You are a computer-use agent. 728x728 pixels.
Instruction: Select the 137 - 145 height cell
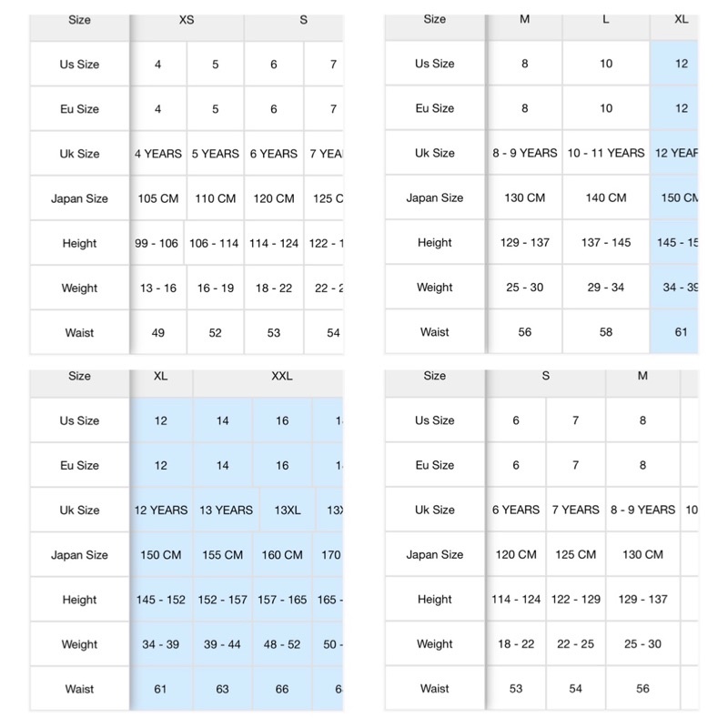click(606, 242)
